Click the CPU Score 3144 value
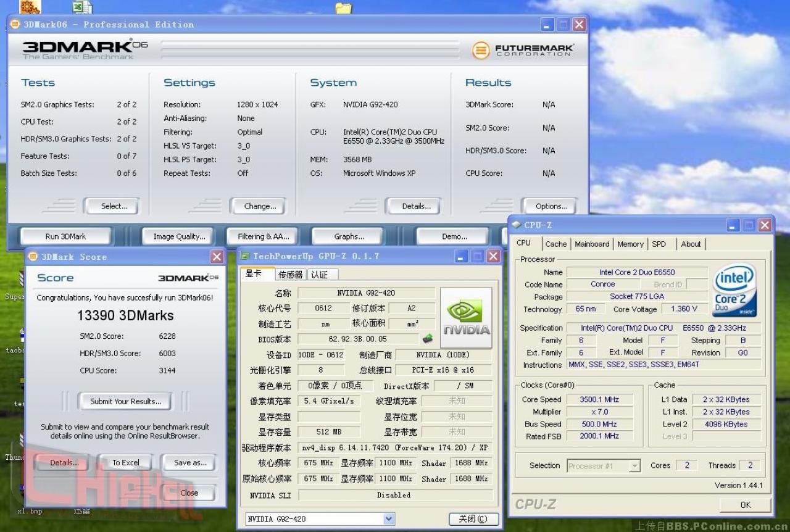This screenshot has width=790, height=532. 167,371
